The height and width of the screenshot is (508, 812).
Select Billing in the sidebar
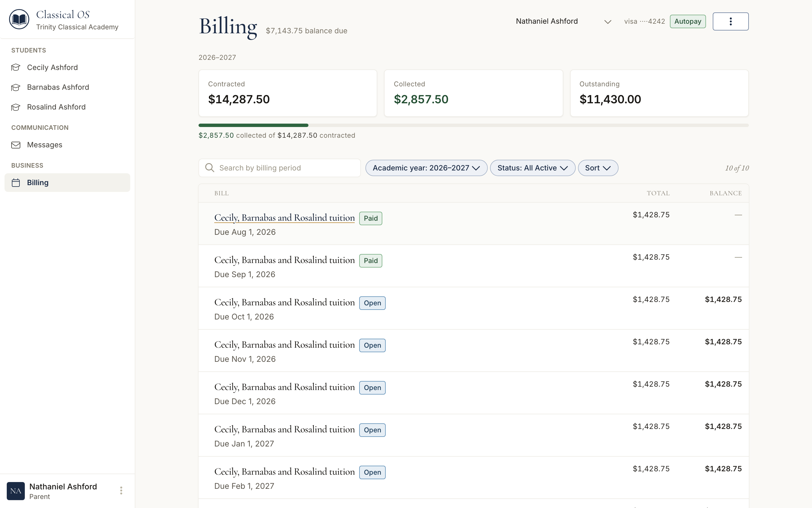(x=67, y=183)
